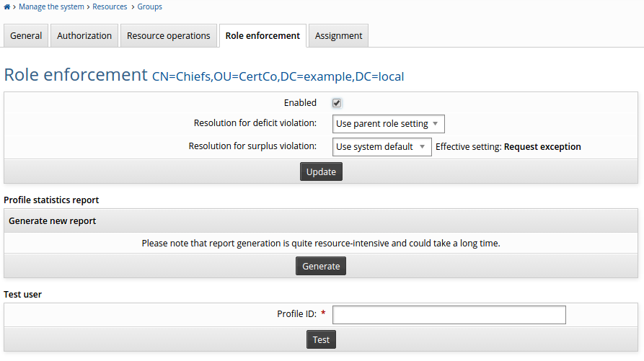
Task: Open the surplus violation resolution dropdown
Action: (382, 147)
